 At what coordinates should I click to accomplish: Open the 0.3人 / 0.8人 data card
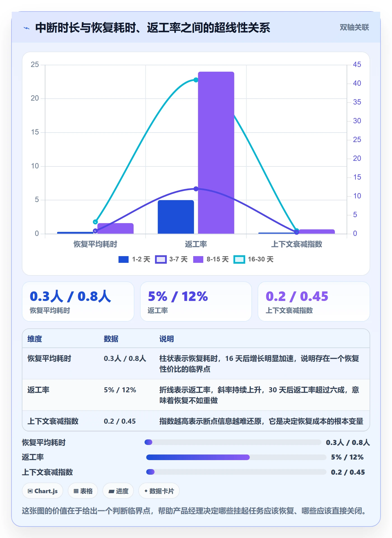[x=78, y=302]
